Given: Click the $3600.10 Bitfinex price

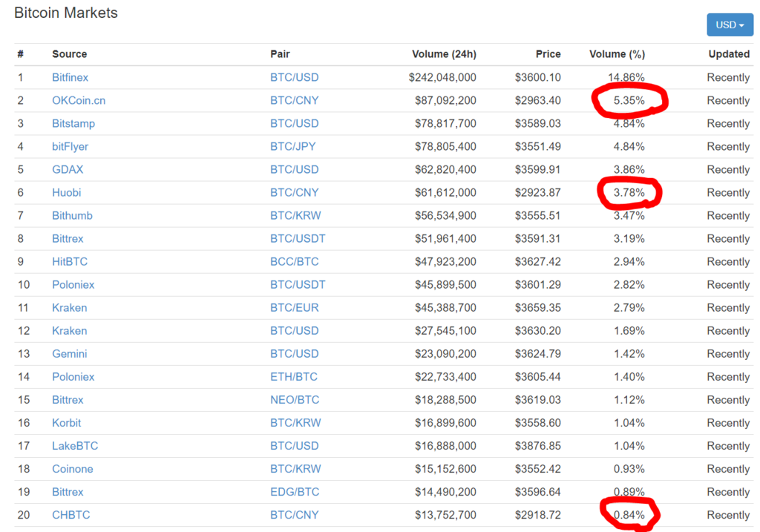Looking at the screenshot, I should [x=538, y=77].
